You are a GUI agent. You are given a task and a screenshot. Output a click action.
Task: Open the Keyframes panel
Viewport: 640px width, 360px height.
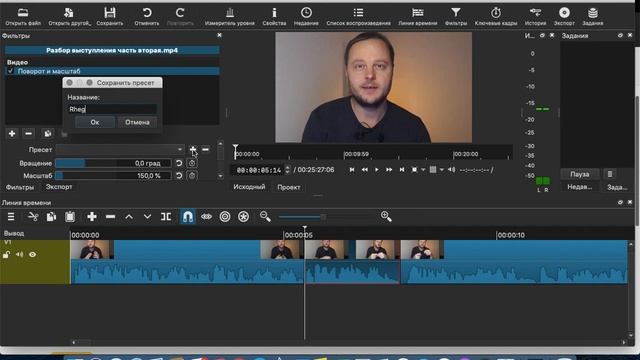[496, 16]
